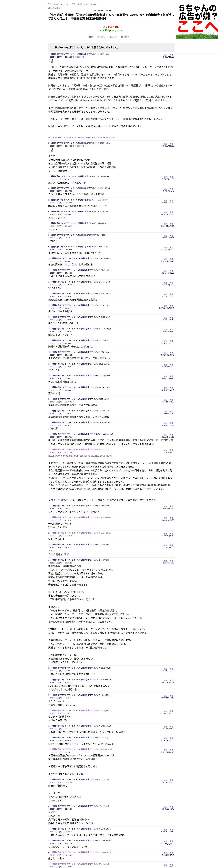Click post 24 text パヨい清
Viewport: 218px width, 868px height.
(53, 429)
